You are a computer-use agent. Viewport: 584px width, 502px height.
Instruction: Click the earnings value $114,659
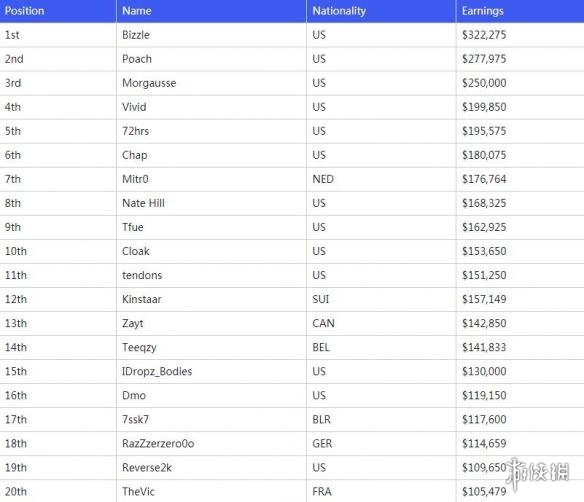[x=484, y=444]
